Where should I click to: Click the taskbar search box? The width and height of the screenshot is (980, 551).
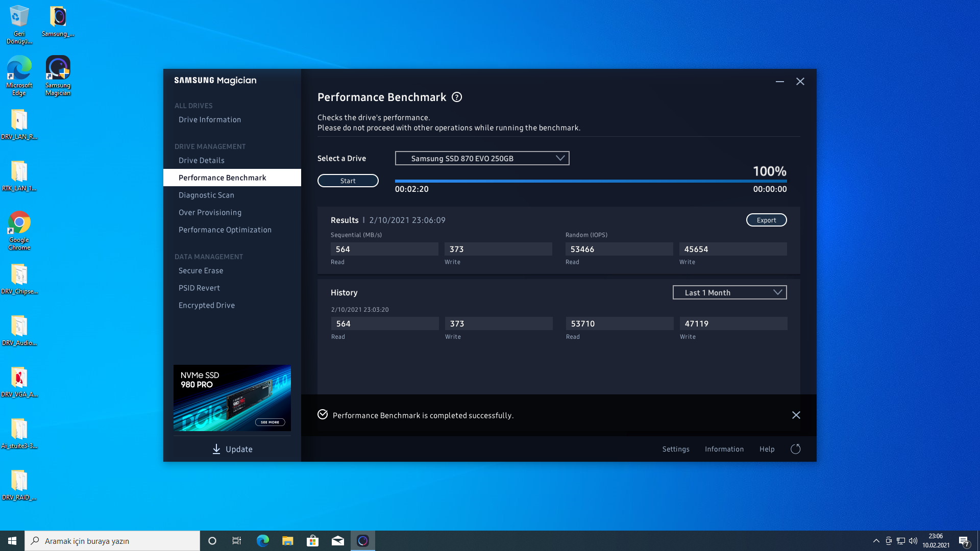(x=112, y=541)
